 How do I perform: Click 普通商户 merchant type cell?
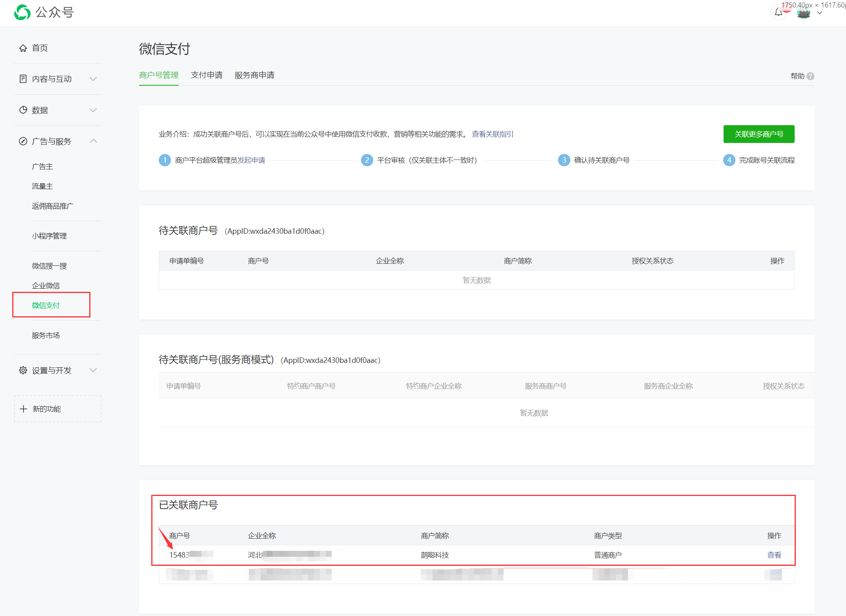(608, 555)
